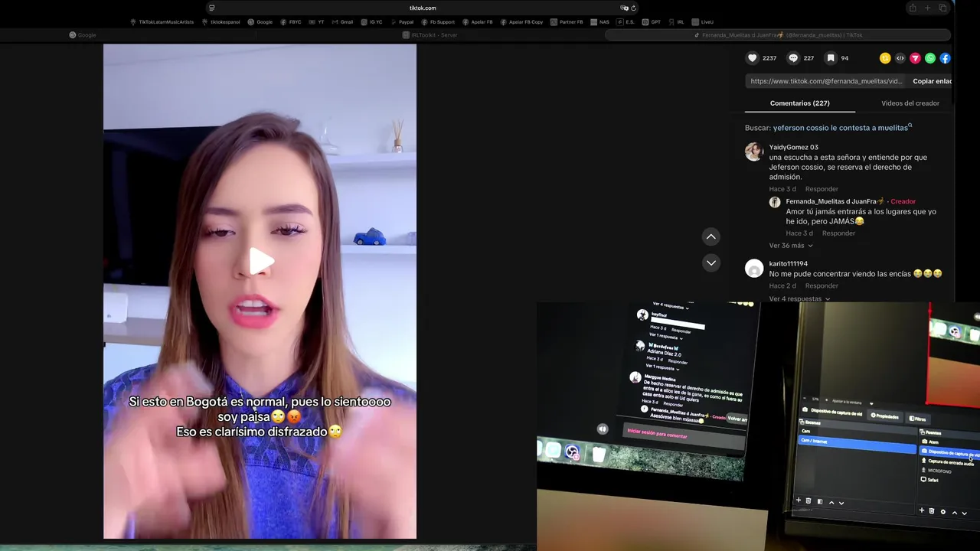Switch to IRLToolkit - Server tab
The image size is (980, 551).
(429, 35)
